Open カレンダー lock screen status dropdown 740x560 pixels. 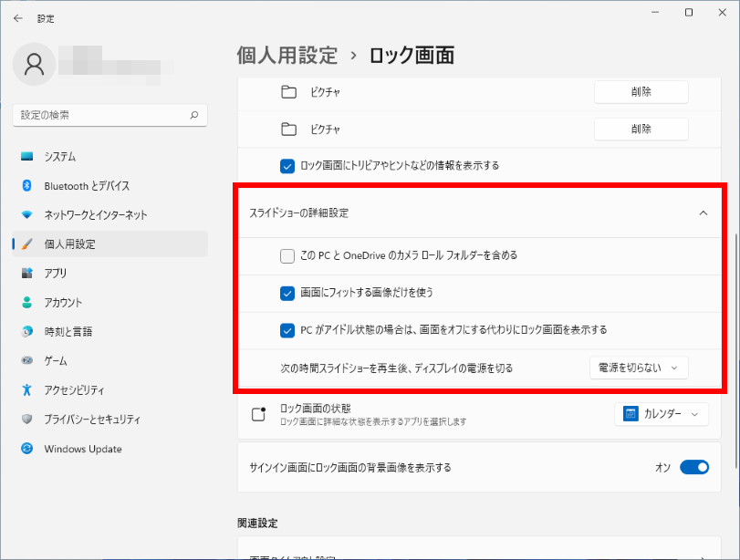click(x=662, y=414)
